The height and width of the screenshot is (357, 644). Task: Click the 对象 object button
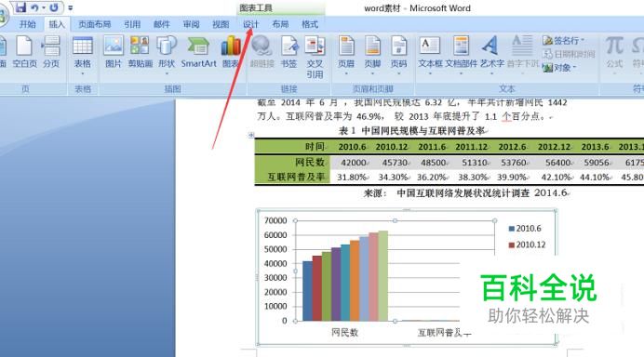tap(559, 67)
